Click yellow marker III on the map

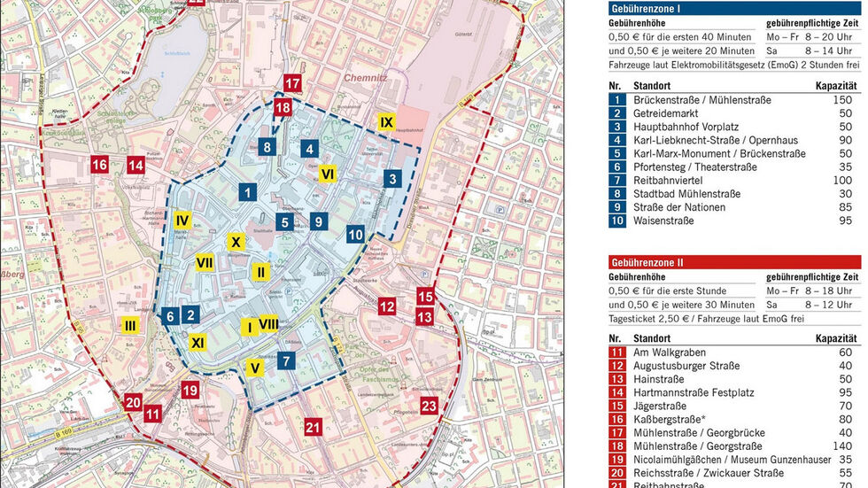point(130,326)
